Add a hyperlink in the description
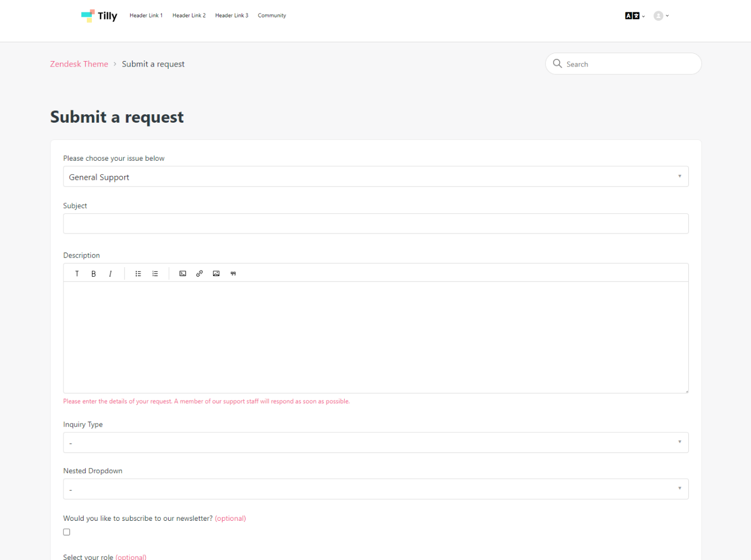 tap(200, 274)
